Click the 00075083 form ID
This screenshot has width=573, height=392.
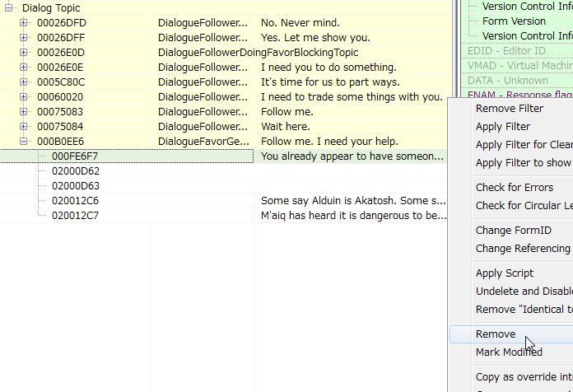click(60, 111)
